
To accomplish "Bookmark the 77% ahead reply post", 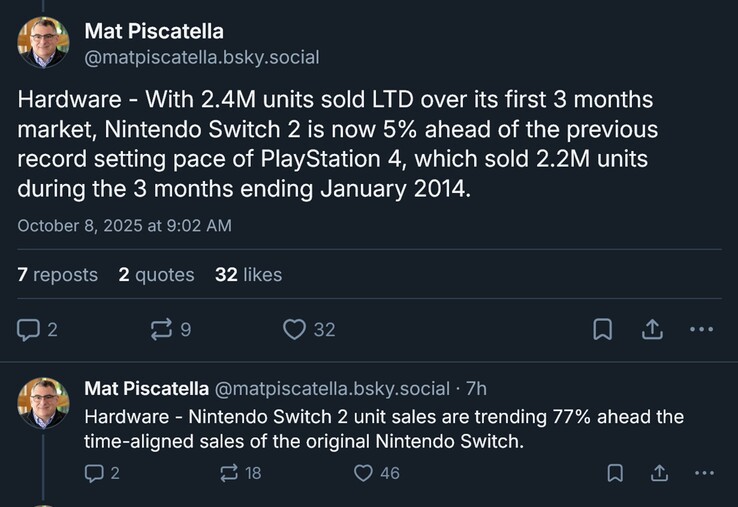I will point(616,472).
